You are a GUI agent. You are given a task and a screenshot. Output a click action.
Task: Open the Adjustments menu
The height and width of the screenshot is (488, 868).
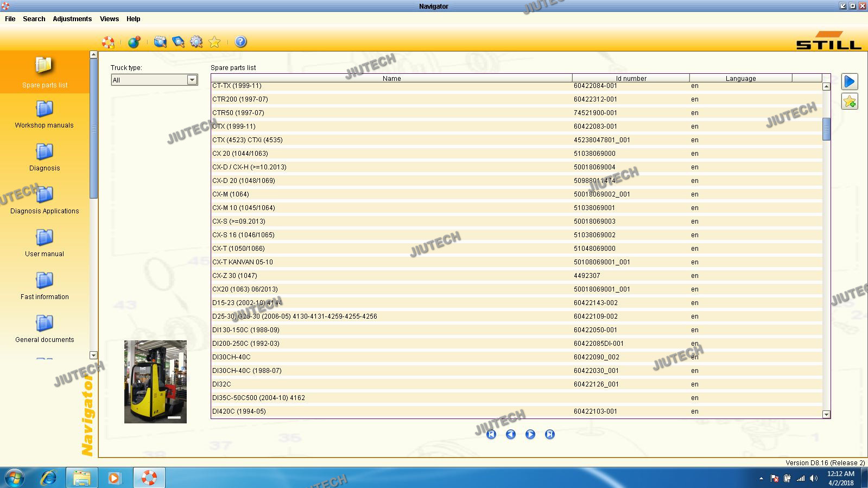point(72,18)
